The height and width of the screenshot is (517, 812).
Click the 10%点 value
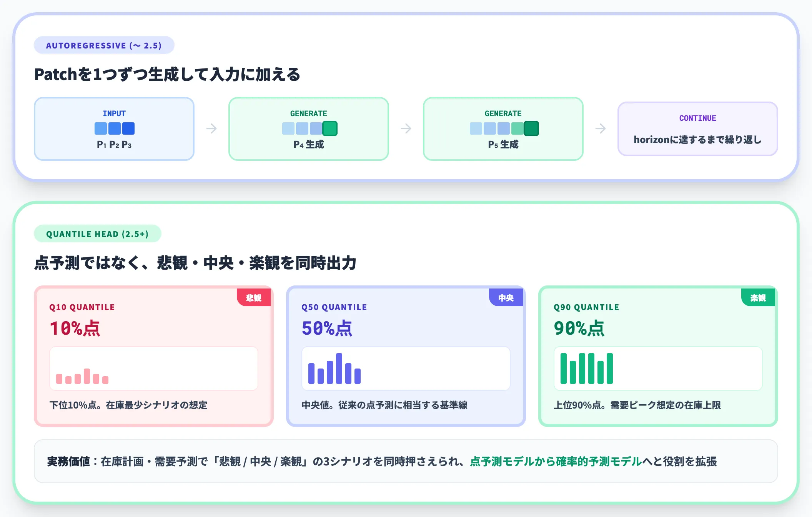coord(75,329)
